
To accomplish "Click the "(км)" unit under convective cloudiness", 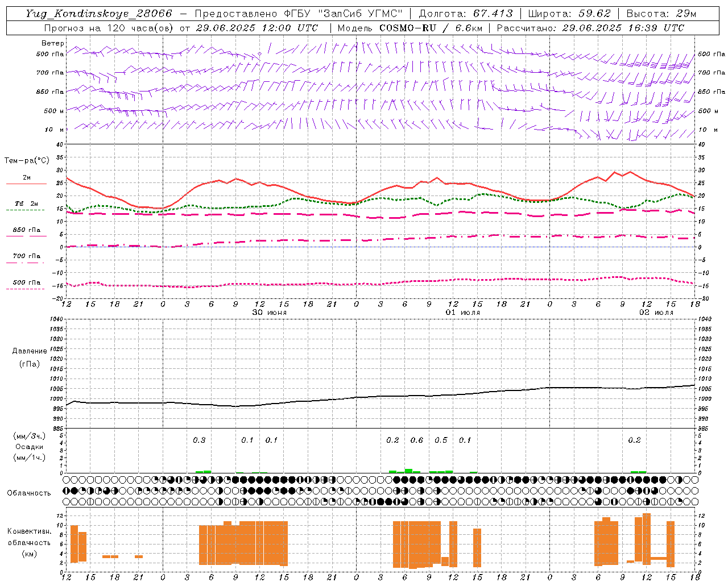I will pos(29,554).
